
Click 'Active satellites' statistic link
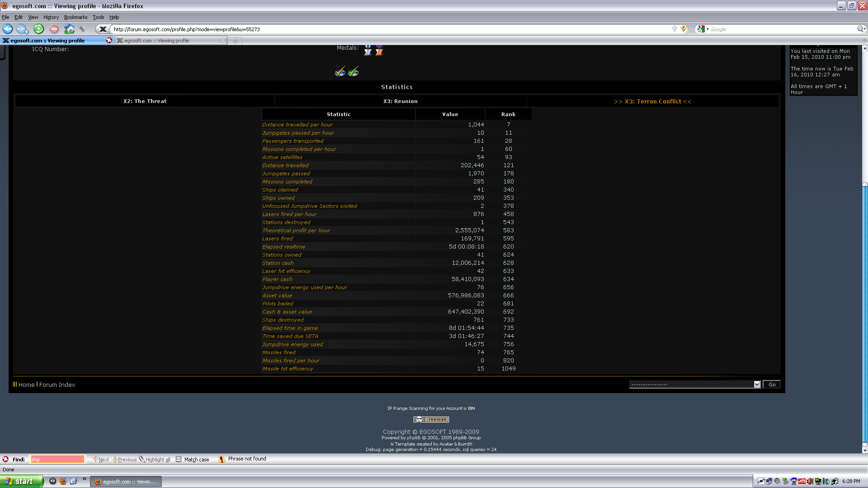[283, 157]
